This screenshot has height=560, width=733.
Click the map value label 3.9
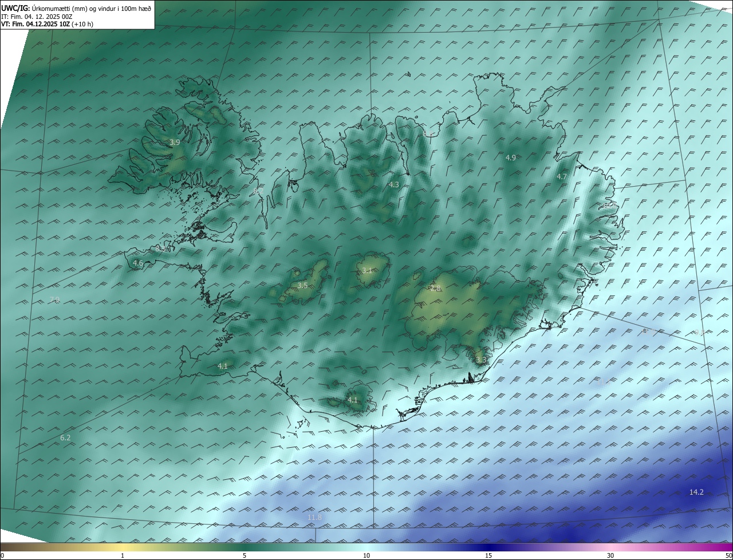pyautogui.click(x=175, y=142)
